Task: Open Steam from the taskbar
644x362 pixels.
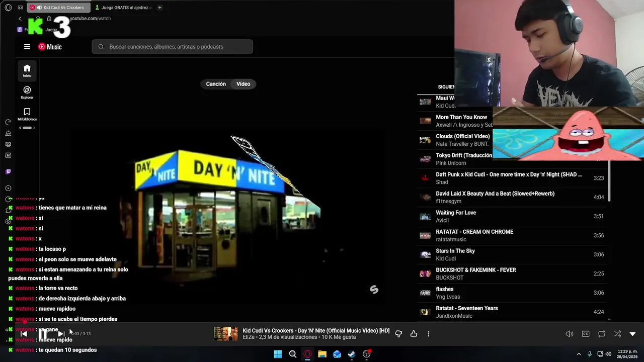Action: 352,354
